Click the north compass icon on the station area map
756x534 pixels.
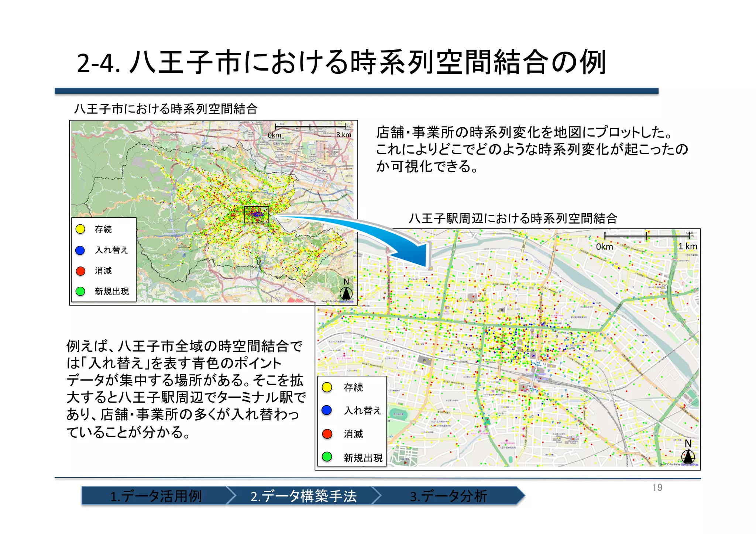coord(688,457)
